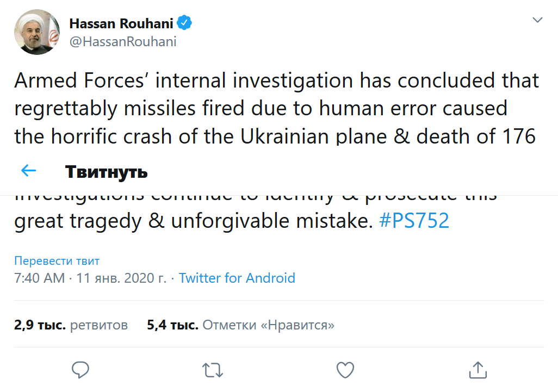Click "Перевести твит" to translate
Viewport: 558px width, 392px height.
coord(57,261)
